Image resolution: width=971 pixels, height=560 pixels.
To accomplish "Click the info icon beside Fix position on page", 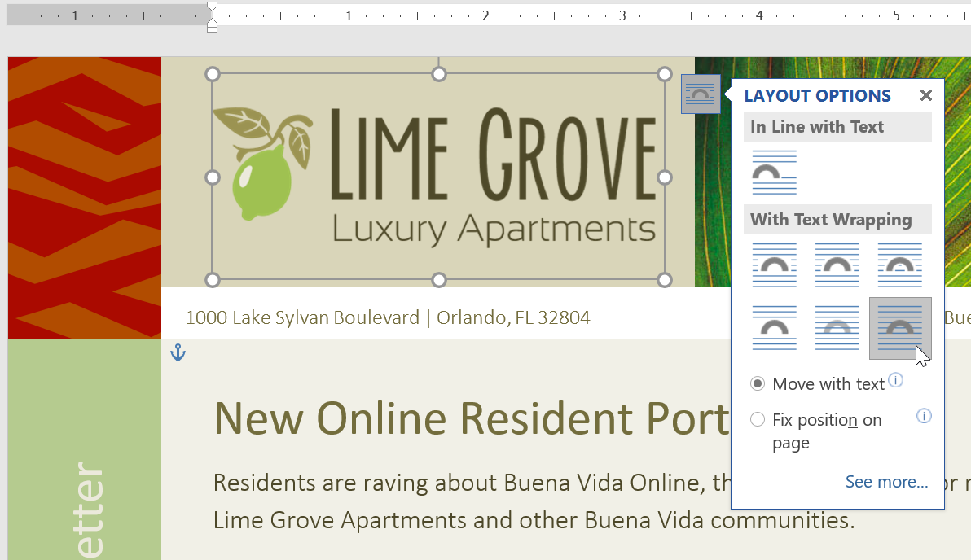I will tap(924, 416).
